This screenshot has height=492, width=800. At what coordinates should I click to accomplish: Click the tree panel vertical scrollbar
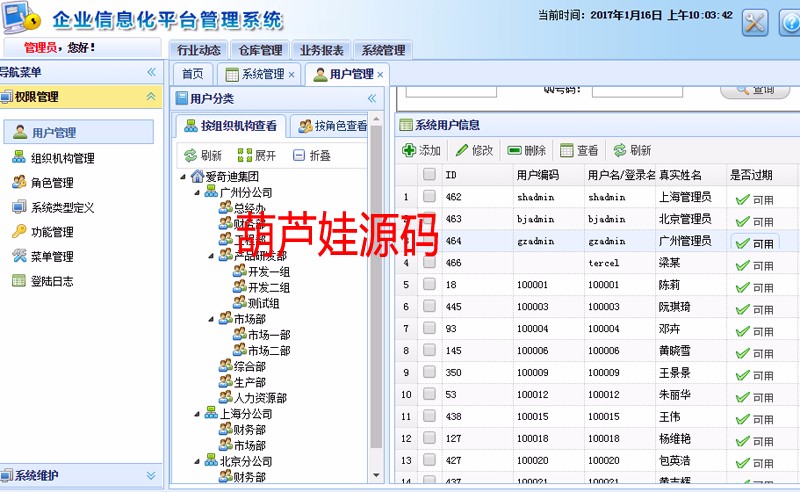click(376, 286)
